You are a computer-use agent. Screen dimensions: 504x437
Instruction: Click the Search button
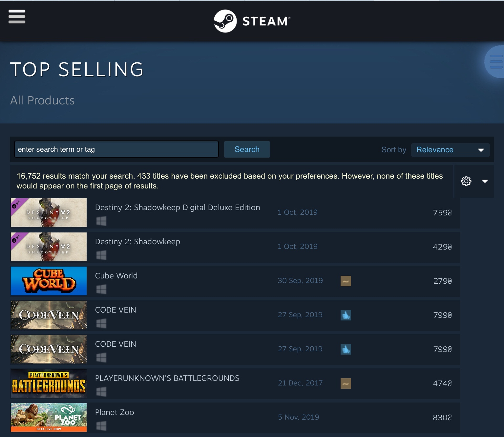[x=247, y=149]
